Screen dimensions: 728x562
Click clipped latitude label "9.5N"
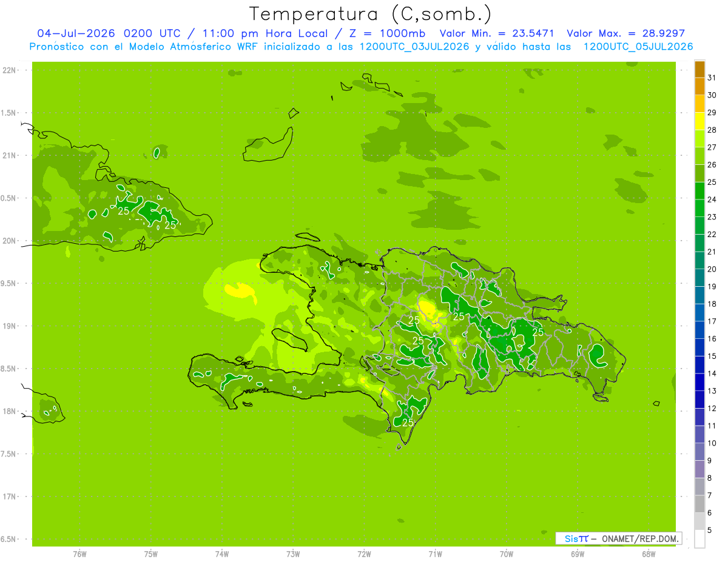[8, 284]
